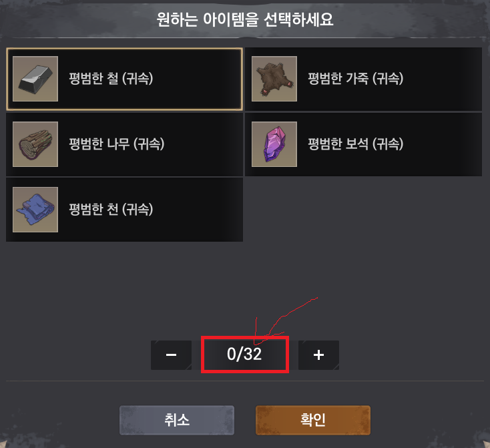
Task: Confirm selection with the 확인 button
Action: point(313,420)
